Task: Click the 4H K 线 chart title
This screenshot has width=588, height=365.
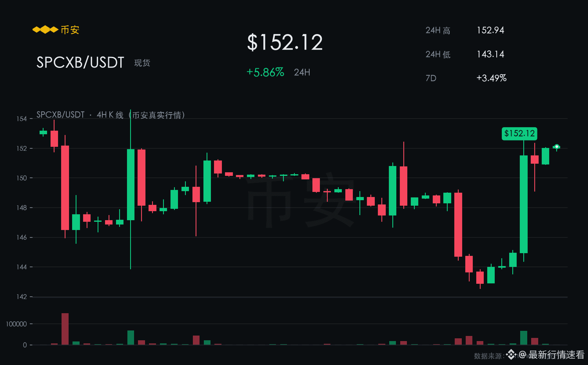Action: point(111,115)
